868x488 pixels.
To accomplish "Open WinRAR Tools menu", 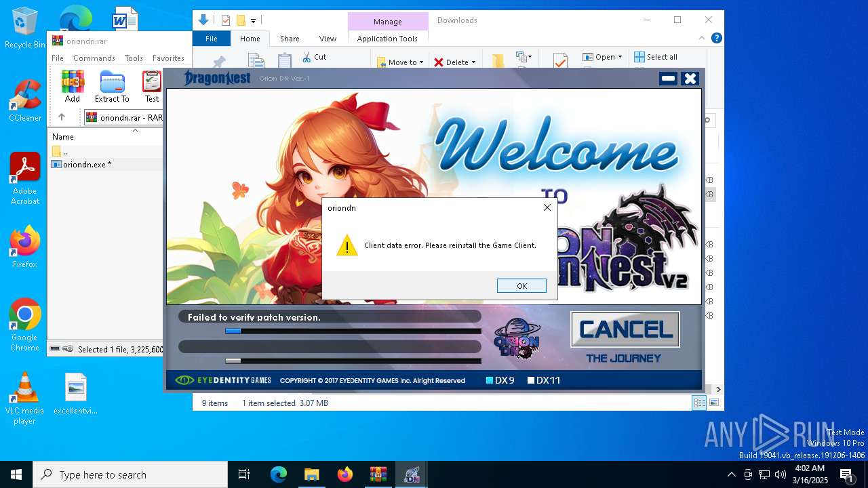I will coord(134,58).
